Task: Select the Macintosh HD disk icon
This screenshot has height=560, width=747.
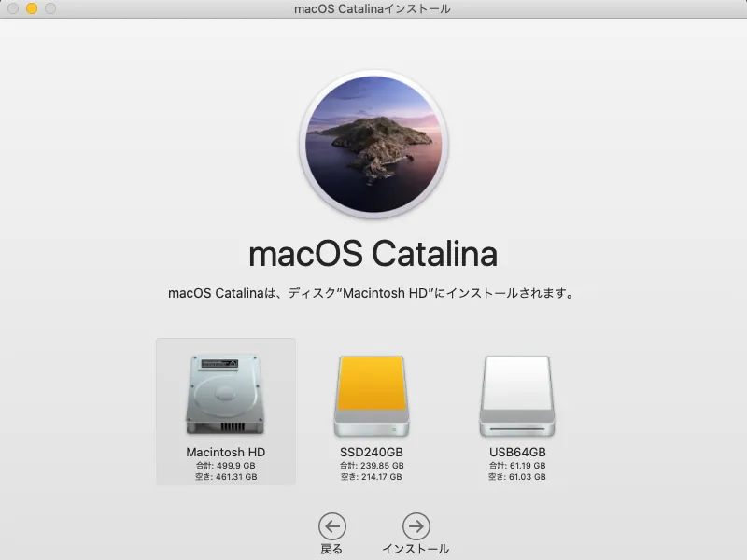Action: pyautogui.click(x=225, y=393)
